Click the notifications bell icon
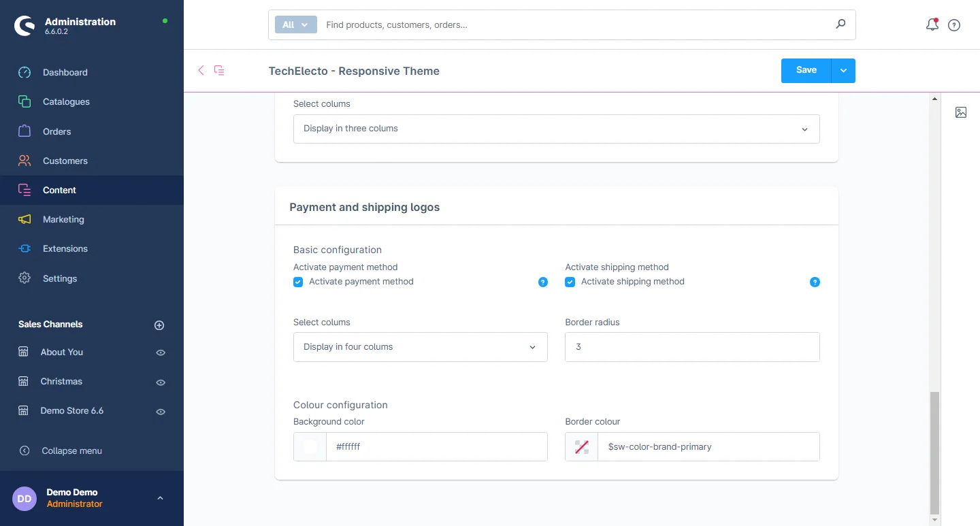The width and height of the screenshot is (980, 526). [x=932, y=25]
